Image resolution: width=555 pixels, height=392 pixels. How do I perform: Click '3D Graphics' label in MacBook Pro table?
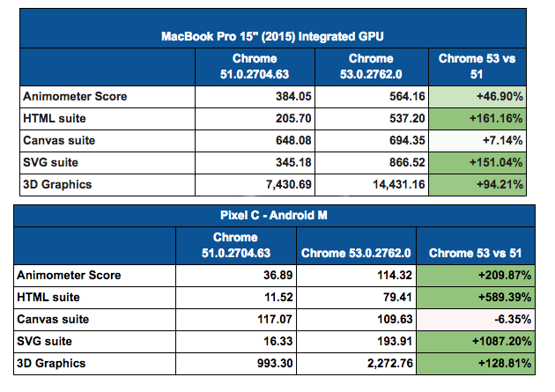click(x=57, y=184)
